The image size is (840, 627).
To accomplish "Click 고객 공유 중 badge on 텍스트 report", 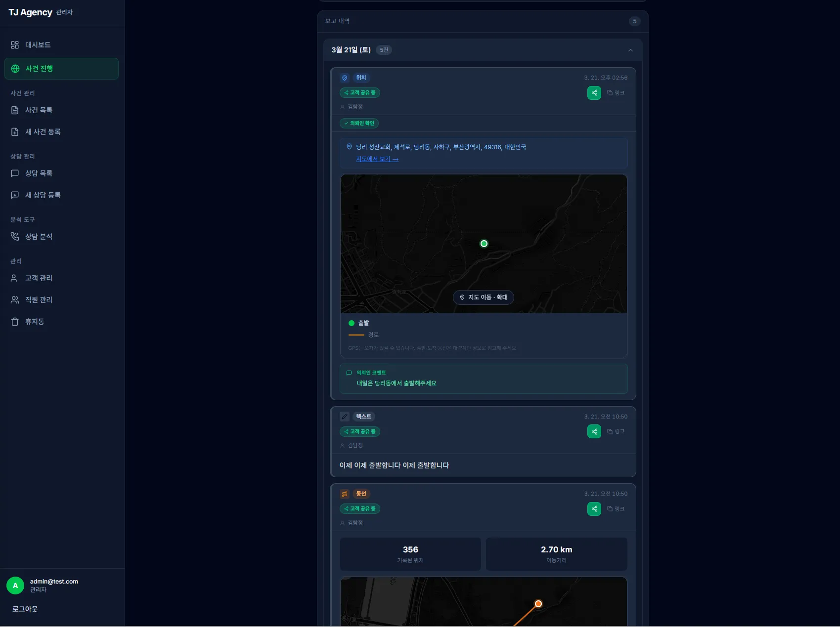I will pos(360,432).
